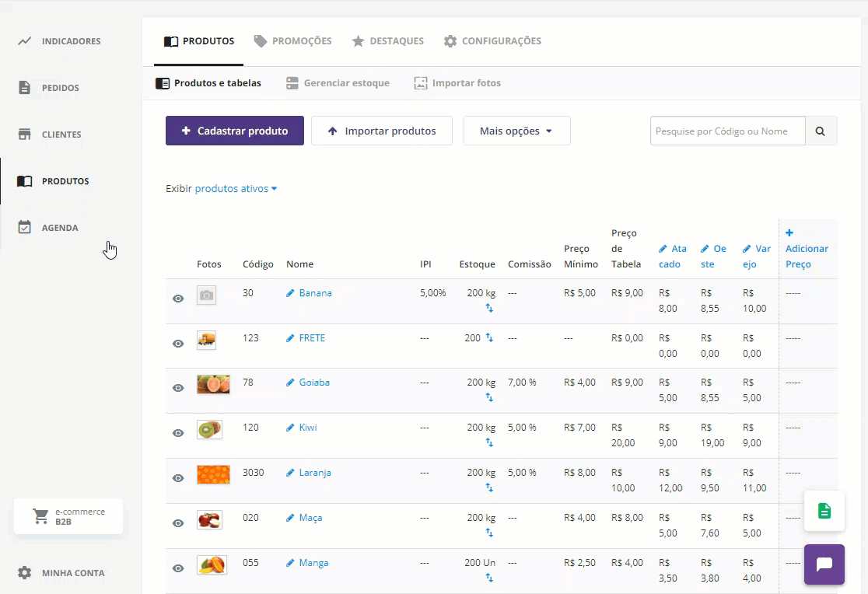This screenshot has height=594, width=868.
Task: Focus the product search input field
Action: 727,131
